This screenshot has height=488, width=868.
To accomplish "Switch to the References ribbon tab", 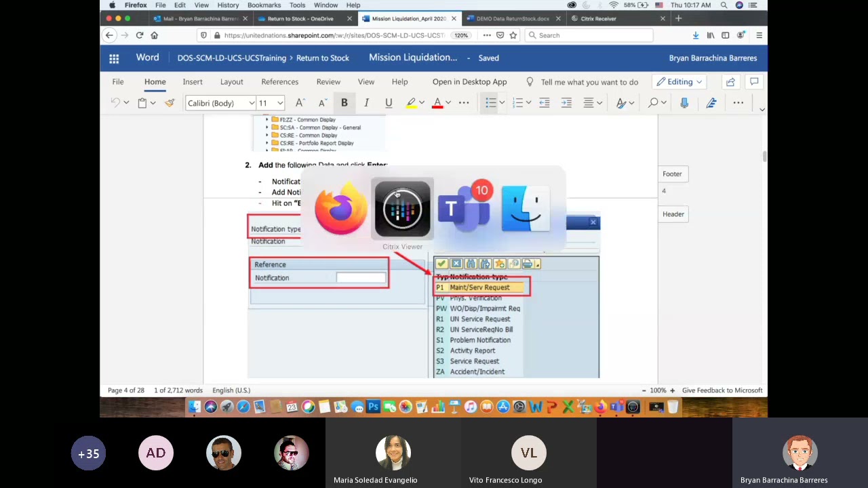I will tap(279, 82).
